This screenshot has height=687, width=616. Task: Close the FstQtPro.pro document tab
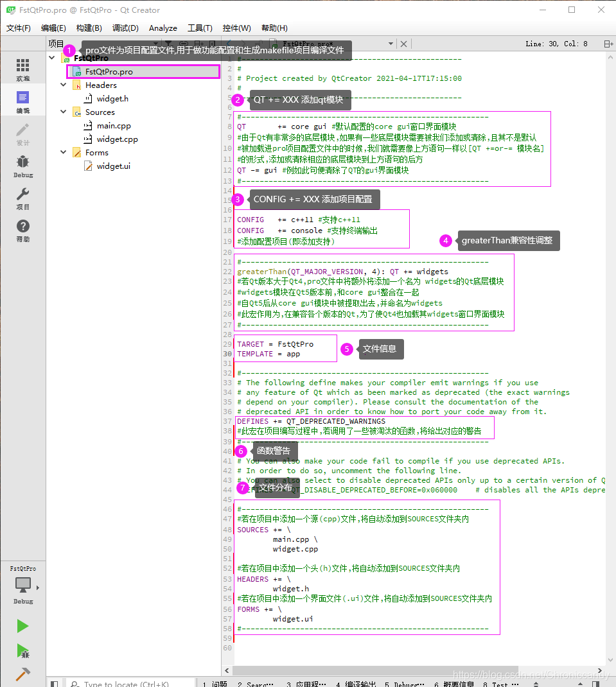coord(404,44)
